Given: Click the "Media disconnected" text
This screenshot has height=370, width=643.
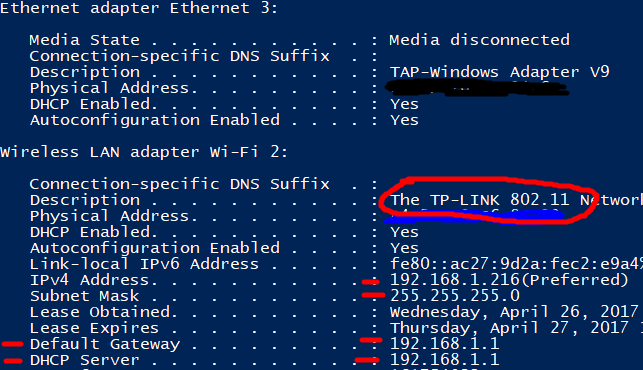Looking at the screenshot, I should tap(479, 40).
